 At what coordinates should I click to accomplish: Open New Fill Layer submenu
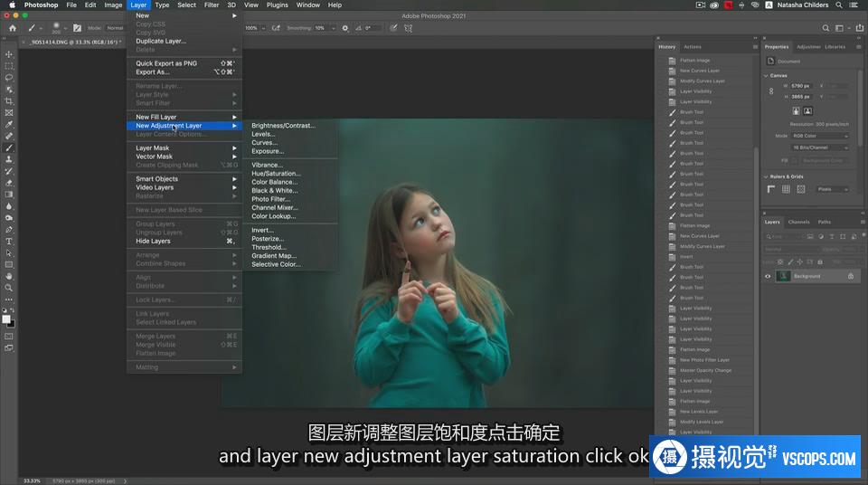pyautogui.click(x=184, y=117)
